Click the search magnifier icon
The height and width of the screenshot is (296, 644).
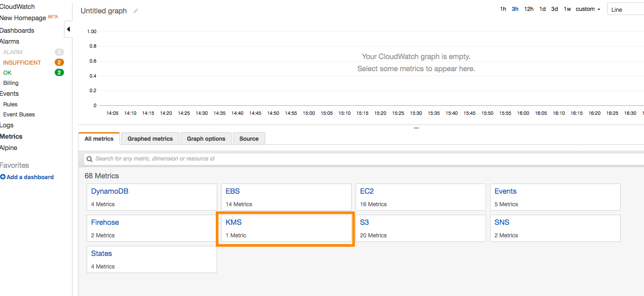(90, 159)
